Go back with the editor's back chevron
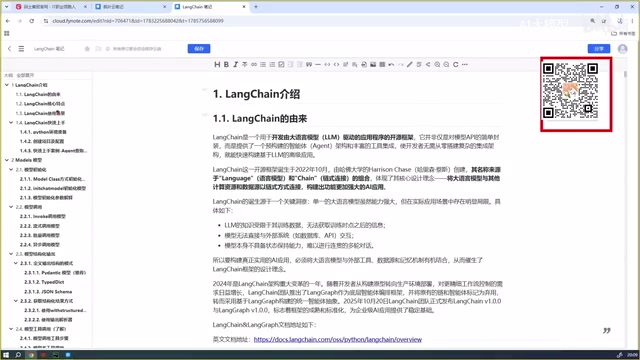 pos(9,49)
